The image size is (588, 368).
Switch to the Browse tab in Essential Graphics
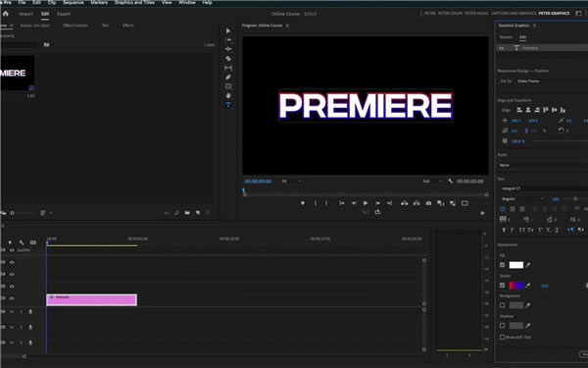point(506,37)
